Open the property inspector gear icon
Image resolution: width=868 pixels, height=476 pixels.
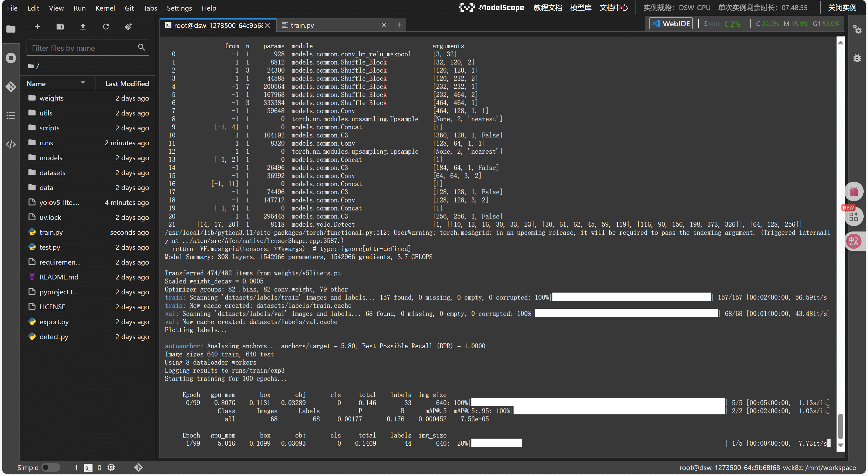pyautogui.click(x=857, y=29)
